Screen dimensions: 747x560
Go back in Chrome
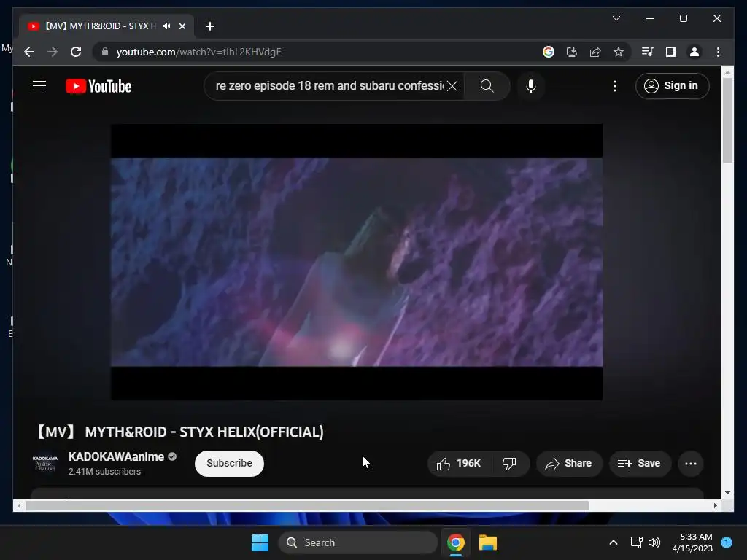(29, 52)
